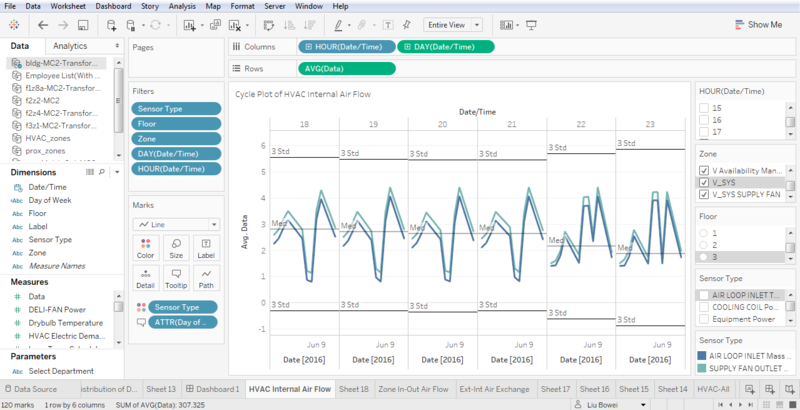
Task: Click the Color marks card button
Action: 145,248
